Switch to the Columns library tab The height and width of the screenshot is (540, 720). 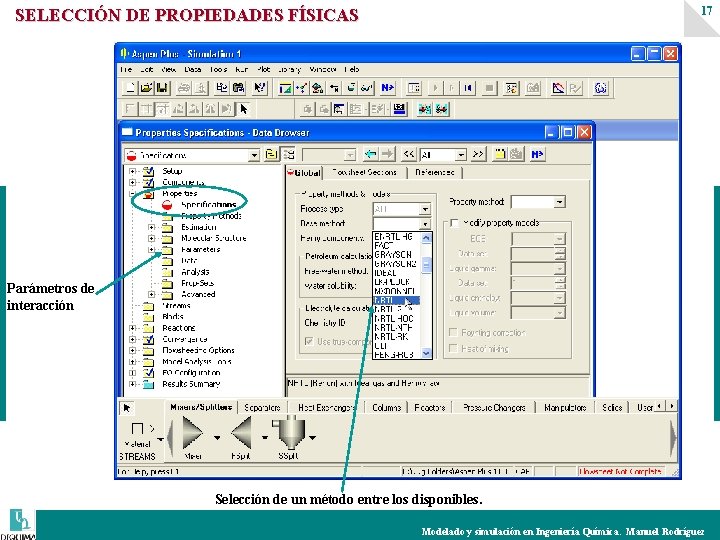(x=387, y=407)
